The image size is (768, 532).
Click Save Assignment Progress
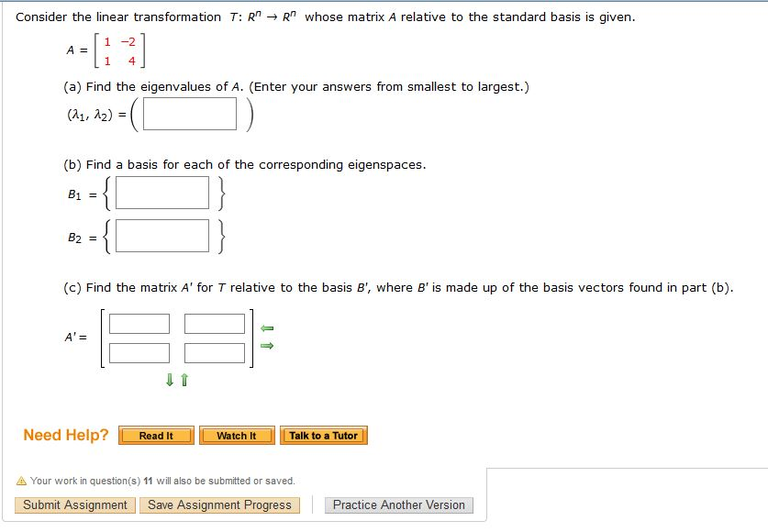[x=219, y=504]
